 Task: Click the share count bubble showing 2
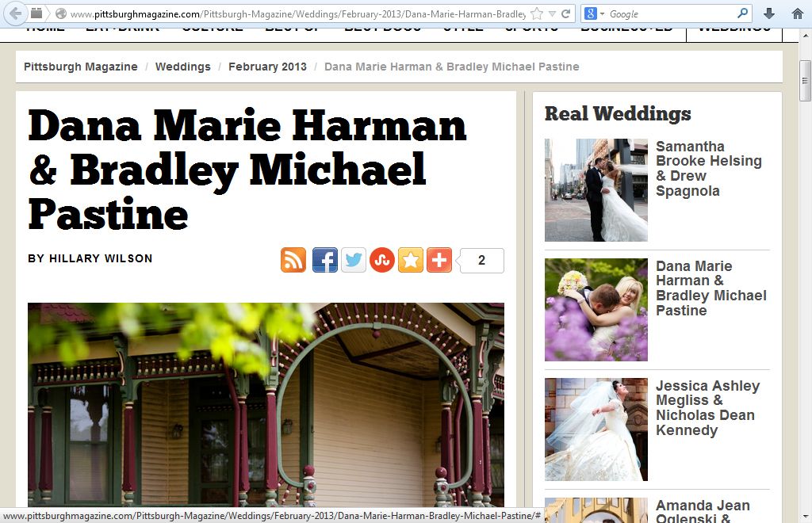481,260
